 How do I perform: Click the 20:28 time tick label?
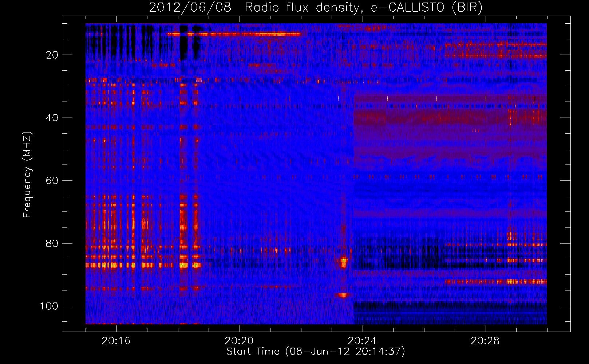(x=485, y=341)
